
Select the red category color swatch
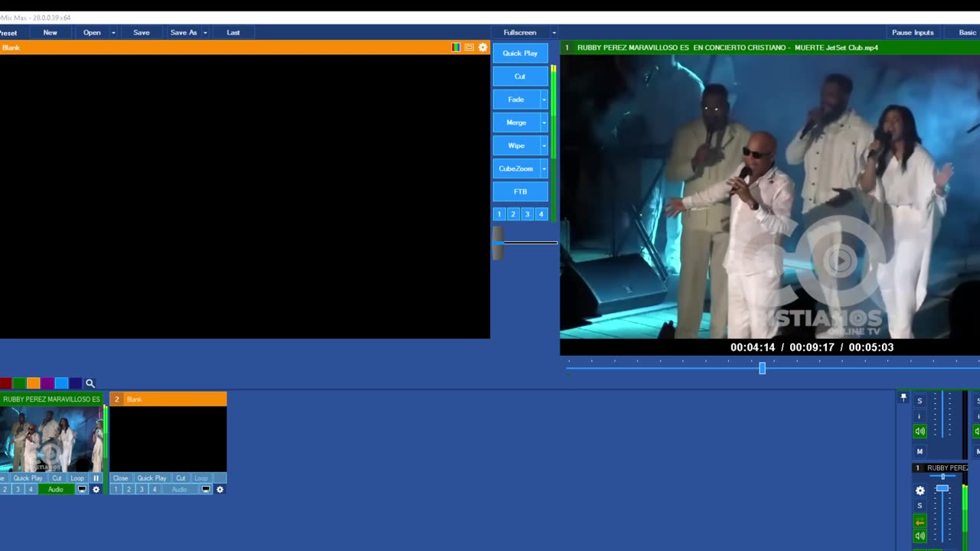tap(5, 383)
